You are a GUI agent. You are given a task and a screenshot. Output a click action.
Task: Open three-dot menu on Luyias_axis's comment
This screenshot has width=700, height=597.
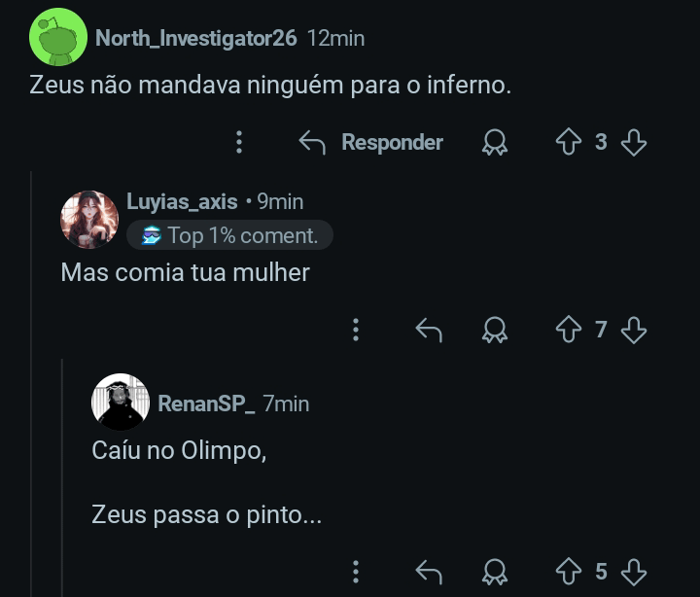click(356, 331)
